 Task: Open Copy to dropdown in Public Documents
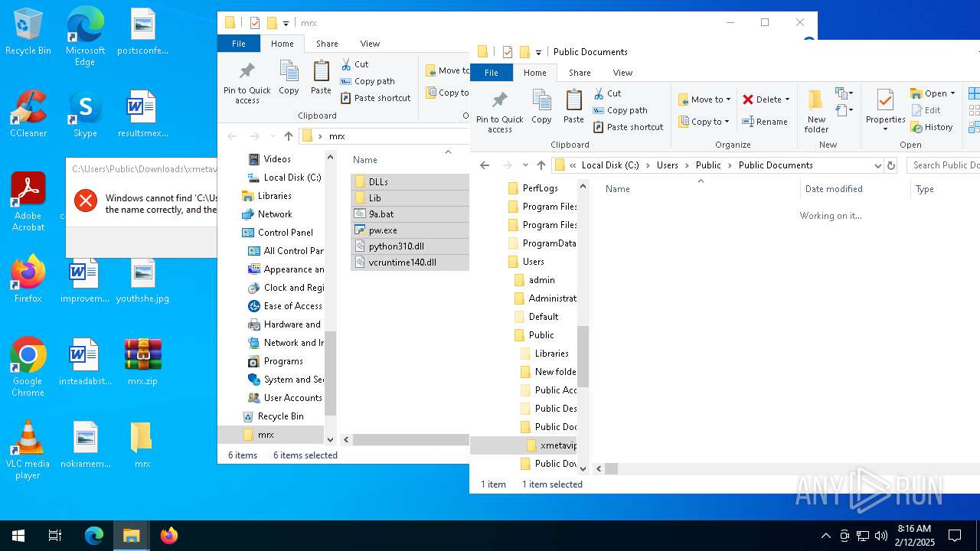tap(705, 122)
